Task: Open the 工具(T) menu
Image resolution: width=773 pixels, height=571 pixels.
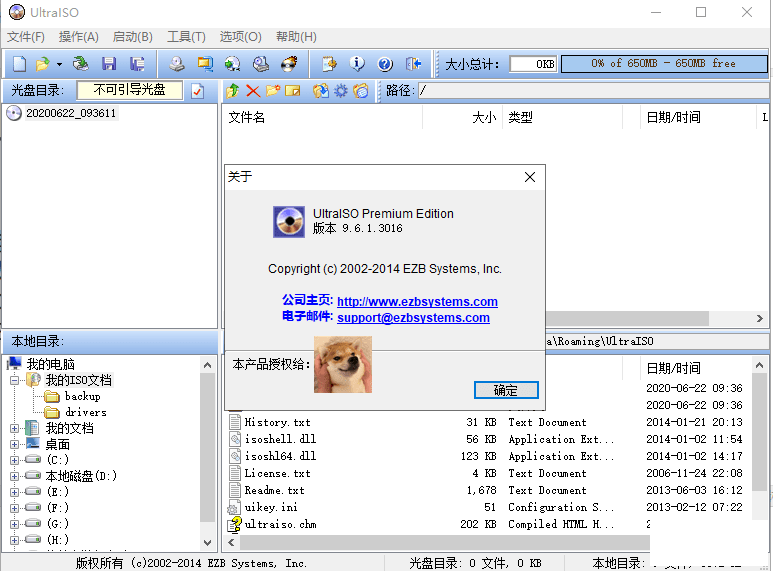Action: (186, 37)
